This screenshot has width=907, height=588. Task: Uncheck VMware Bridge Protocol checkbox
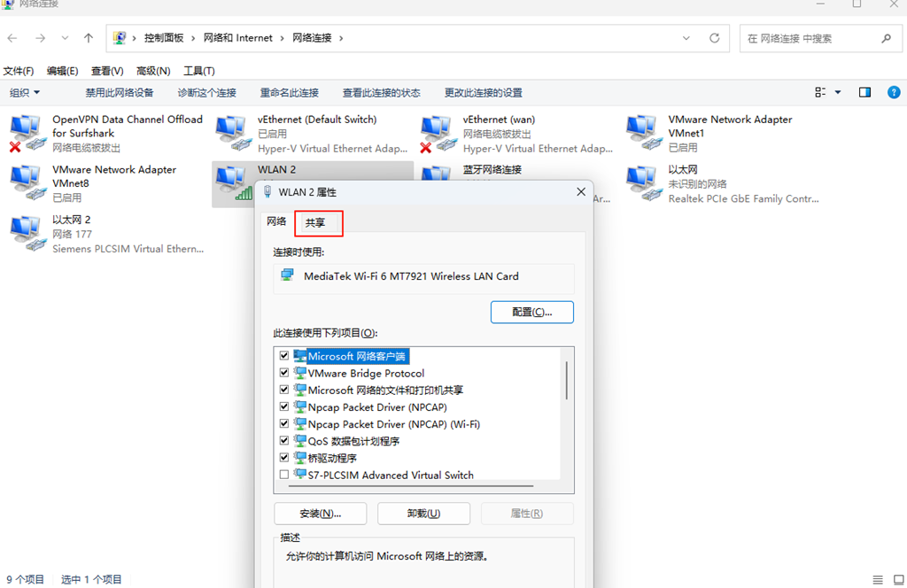tap(284, 372)
